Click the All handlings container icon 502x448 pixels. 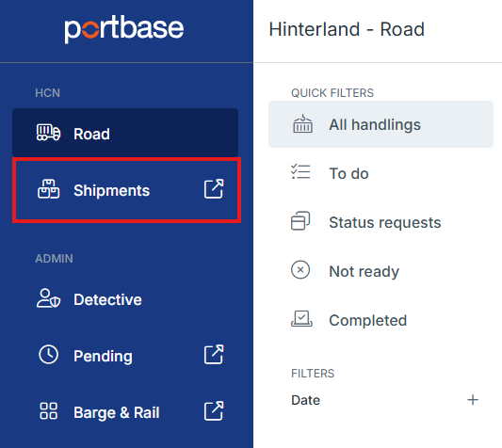click(302, 124)
